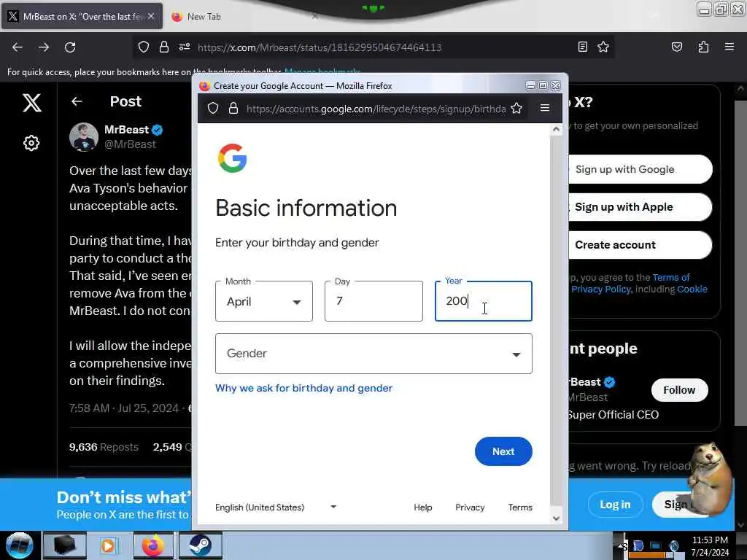Click the X logo in sidebar
The image size is (747, 560).
pyautogui.click(x=32, y=102)
